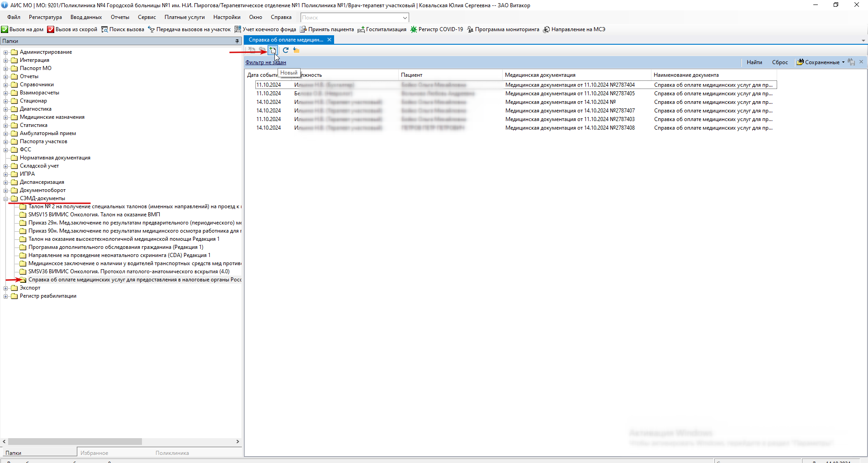
Task: Expand the Экспорт folder node
Action: (6, 288)
